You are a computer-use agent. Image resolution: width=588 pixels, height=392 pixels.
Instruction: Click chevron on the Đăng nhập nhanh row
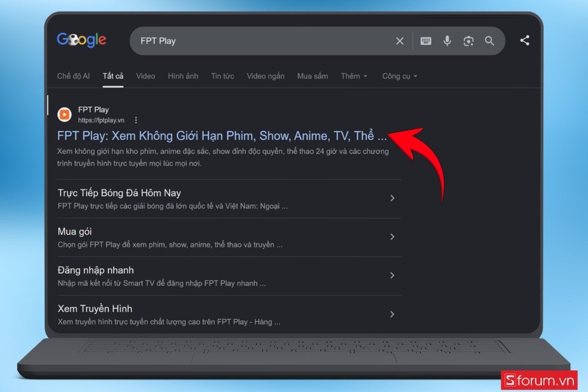392,275
